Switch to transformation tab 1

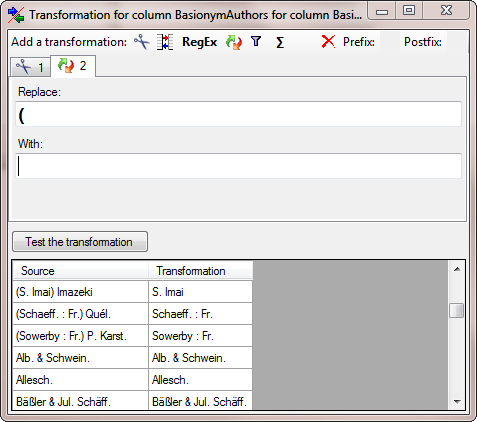tap(31, 67)
